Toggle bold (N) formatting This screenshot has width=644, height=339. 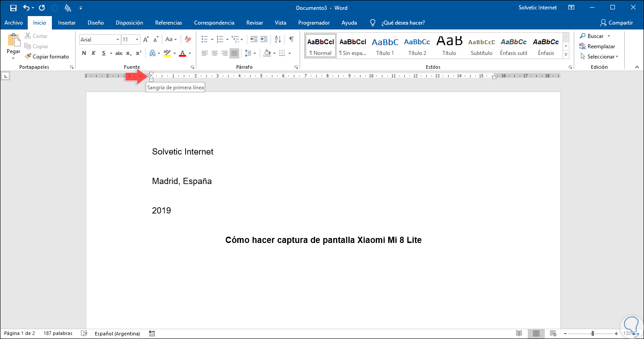click(x=84, y=53)
